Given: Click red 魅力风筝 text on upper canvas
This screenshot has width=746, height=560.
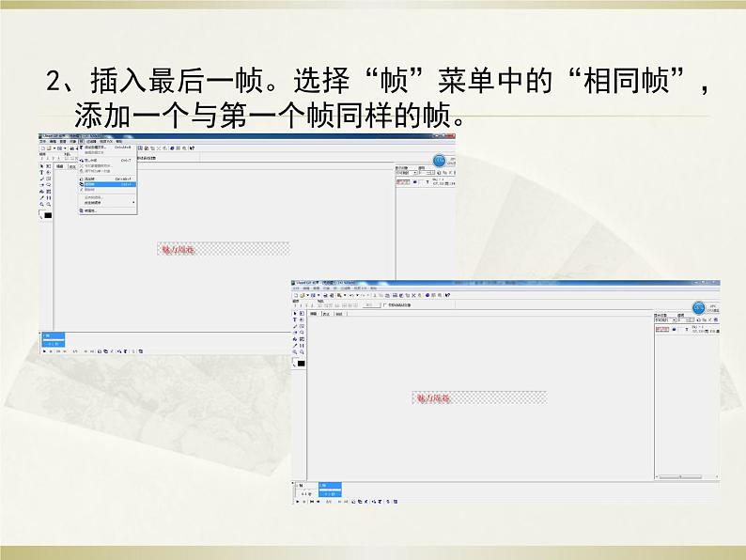Looking at the screenshot, I should pyautogui.click(x=178, y=249).
